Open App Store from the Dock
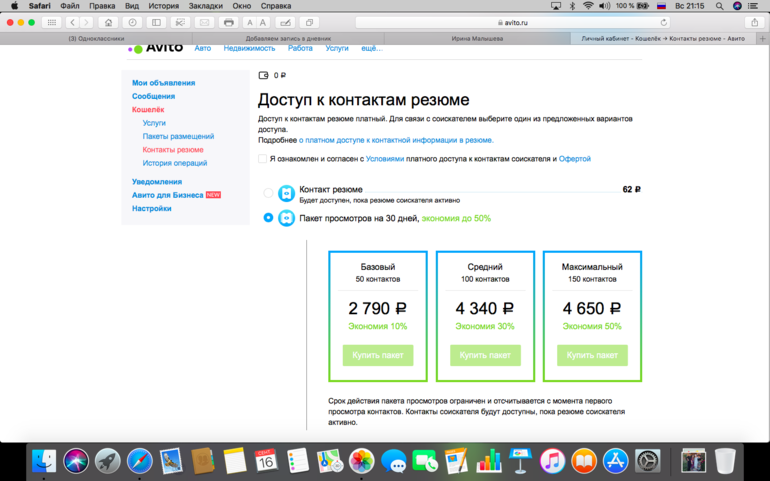 click(x=615, y=460)
